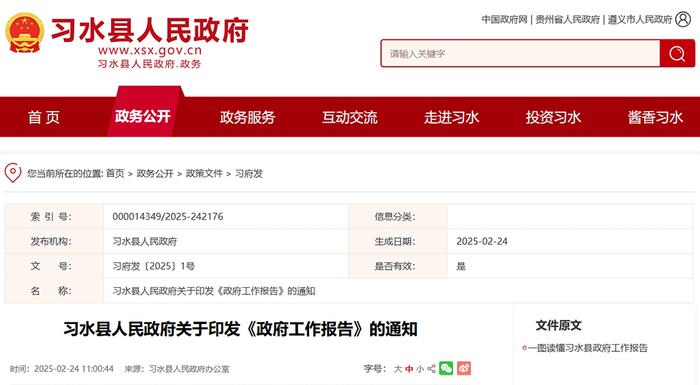Open the user account icon

(683, 19)
